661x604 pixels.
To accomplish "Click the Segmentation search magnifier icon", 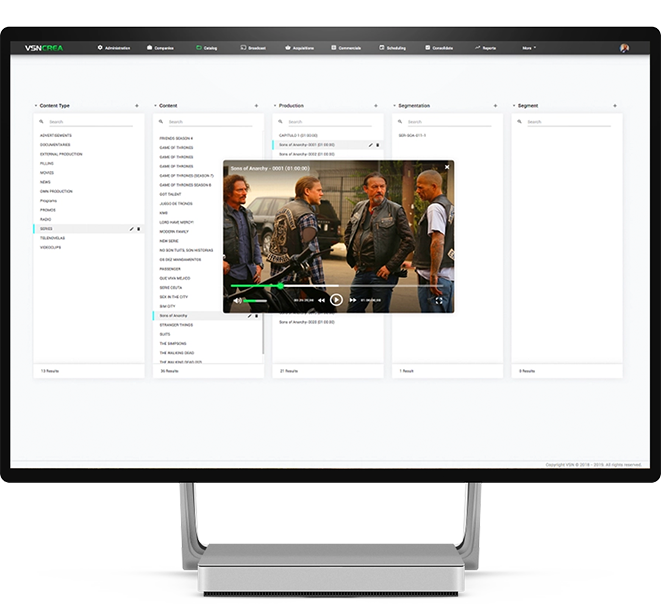I will tap(400, 122).
